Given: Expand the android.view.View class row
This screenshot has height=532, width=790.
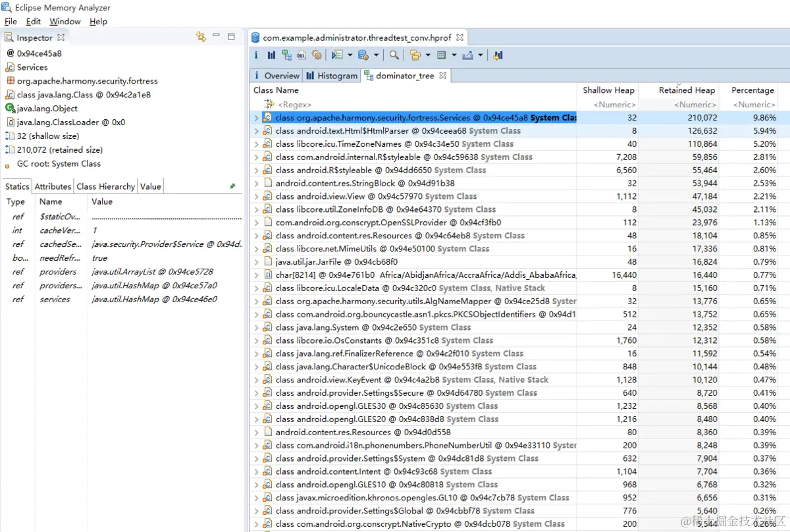Looking at the screenshot, I should [256, 196].
